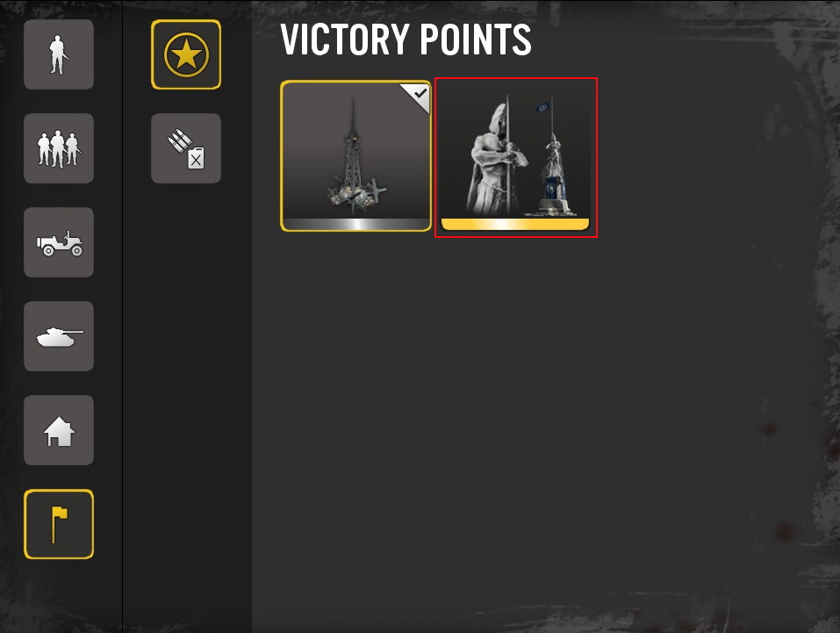
Task: Open the infantry squad category
Action: click(59, 148)
